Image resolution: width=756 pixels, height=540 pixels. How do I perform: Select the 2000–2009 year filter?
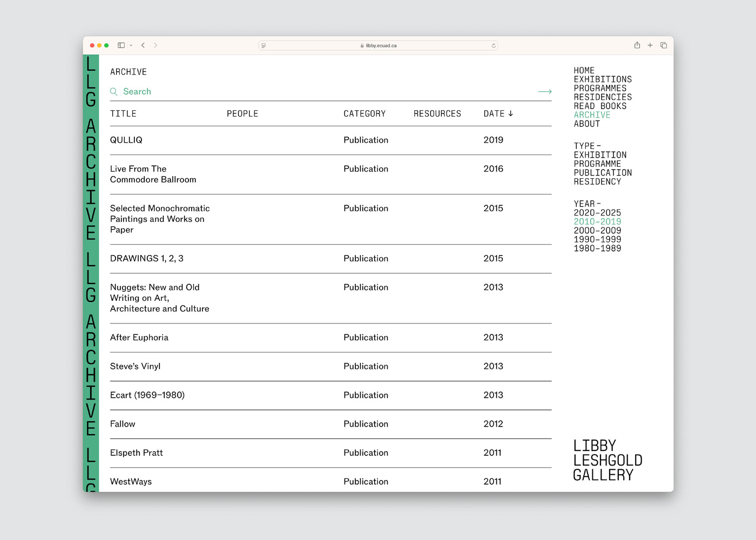coord(597,231)
